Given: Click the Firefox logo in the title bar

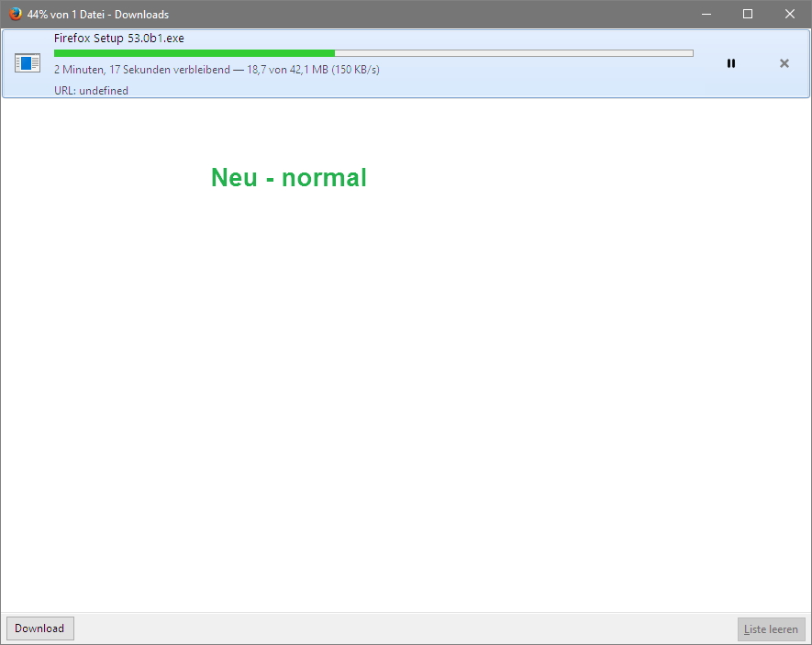Looking at the screenshot, I should click(15, 14).
